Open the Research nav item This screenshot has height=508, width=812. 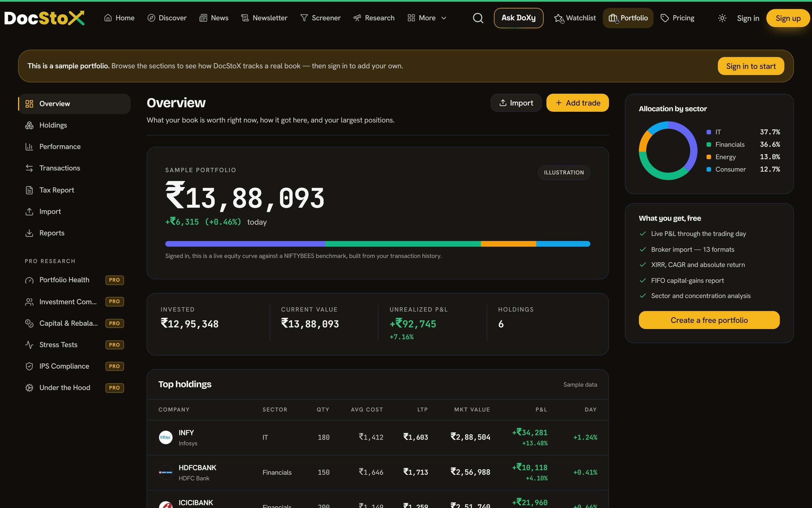pyautogui.click(x=374, y=18)
